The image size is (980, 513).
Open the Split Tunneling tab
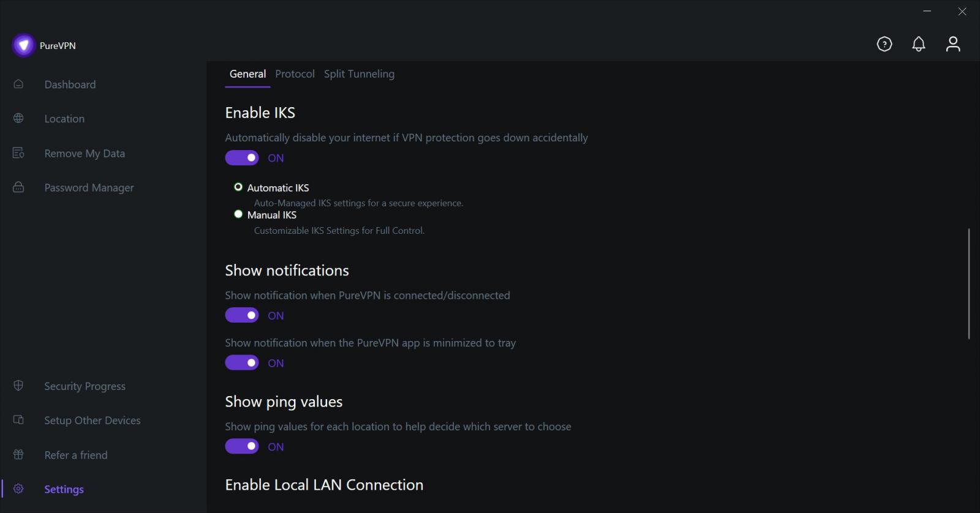click(359, 73)
